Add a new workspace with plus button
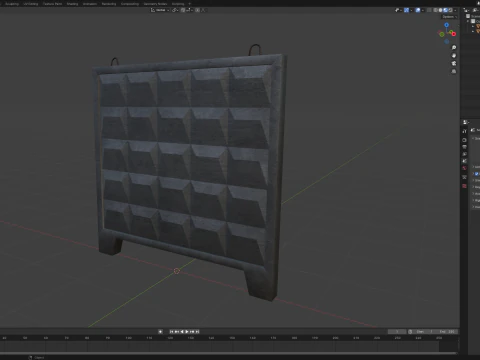 point(189,4)
